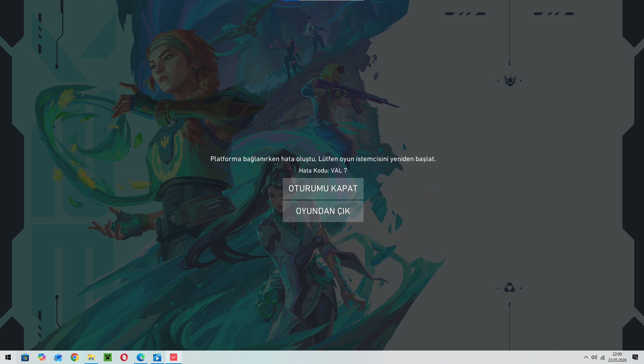Open the volume control in the tray

[x=594, y=357]
